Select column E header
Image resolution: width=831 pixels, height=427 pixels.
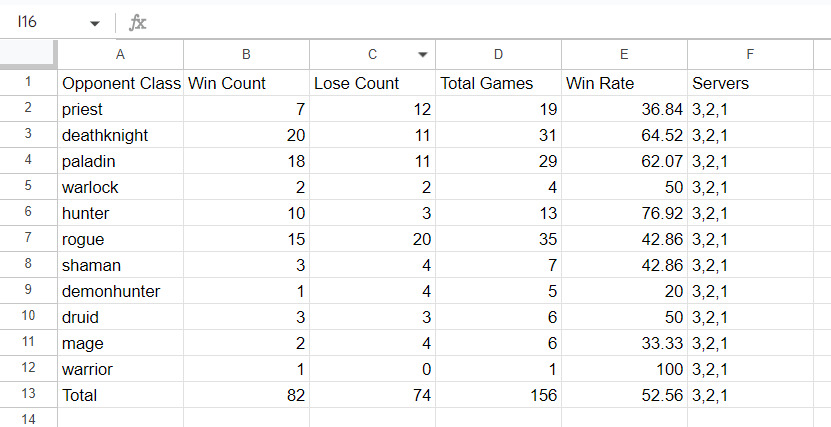click(x=624, y=55)
